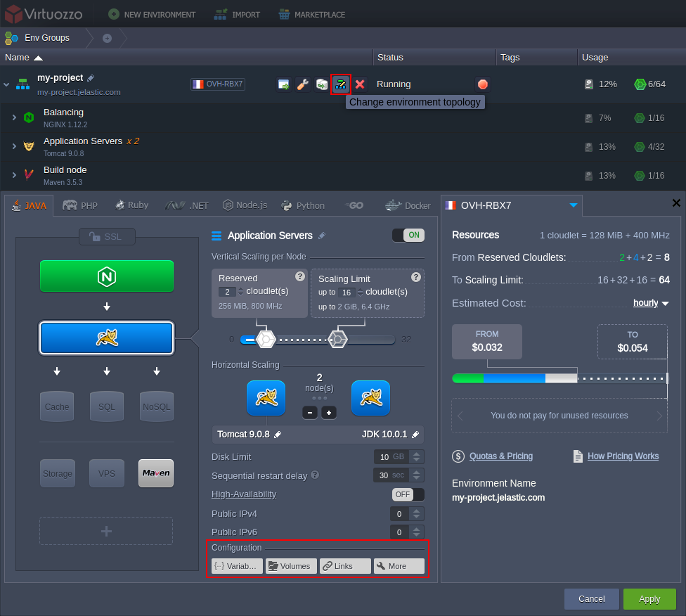
Task: Click the Tomcat 9.0.8 version edit pencil
Action: coord(278,435)
